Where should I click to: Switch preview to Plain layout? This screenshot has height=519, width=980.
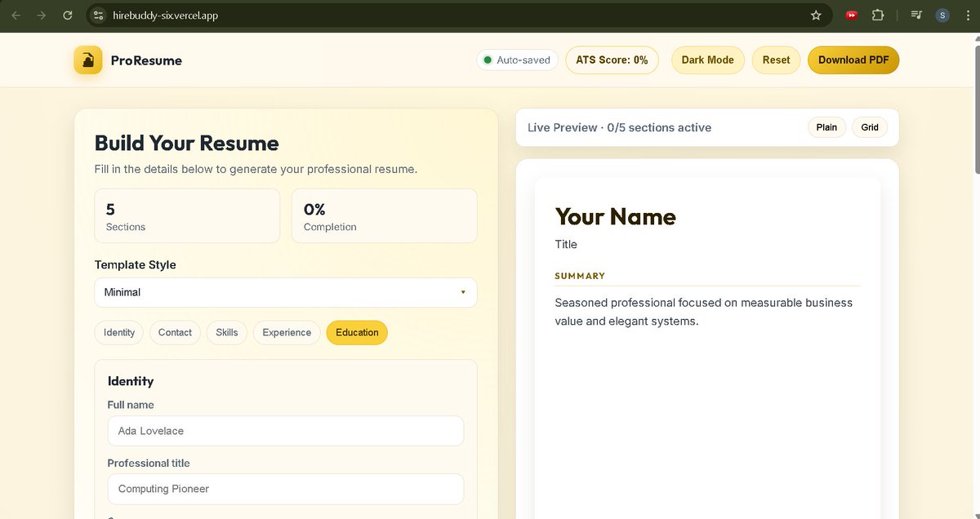[826, 127]
